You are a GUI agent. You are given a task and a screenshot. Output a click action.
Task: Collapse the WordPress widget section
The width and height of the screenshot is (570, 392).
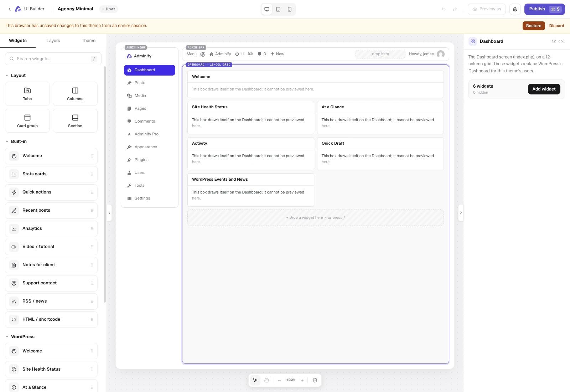[20, 337]
